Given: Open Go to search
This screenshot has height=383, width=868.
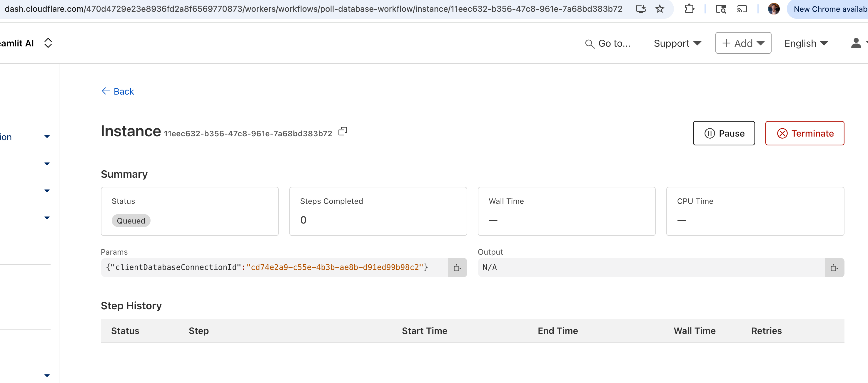Looking at the screenshot, I should click(x=607, y=43).
